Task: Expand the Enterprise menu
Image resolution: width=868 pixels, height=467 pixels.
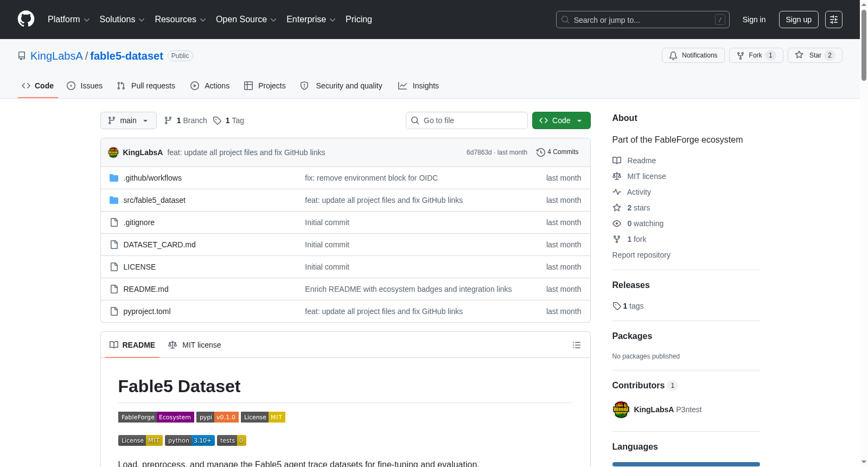Action: (x=311, y=20)
